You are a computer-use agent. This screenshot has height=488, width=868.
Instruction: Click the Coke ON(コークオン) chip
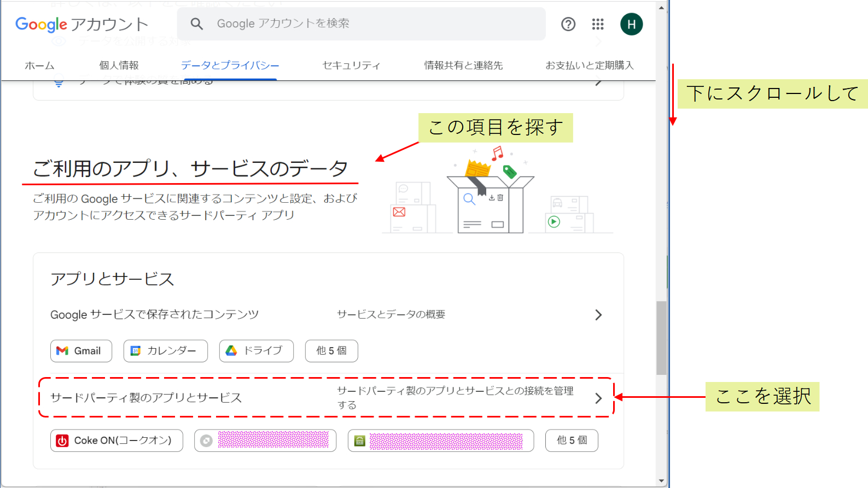click(116, 440)
